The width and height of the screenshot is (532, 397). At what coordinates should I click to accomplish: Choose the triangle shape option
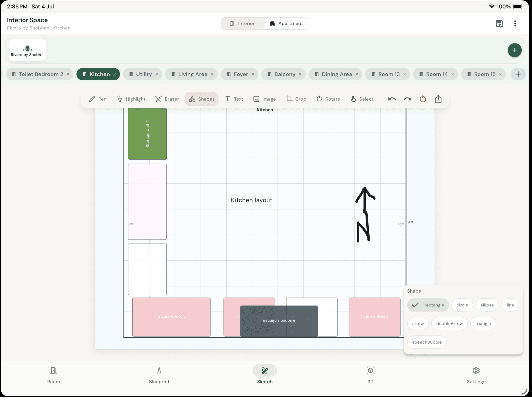pyautogui.click(x=483, y=324)
